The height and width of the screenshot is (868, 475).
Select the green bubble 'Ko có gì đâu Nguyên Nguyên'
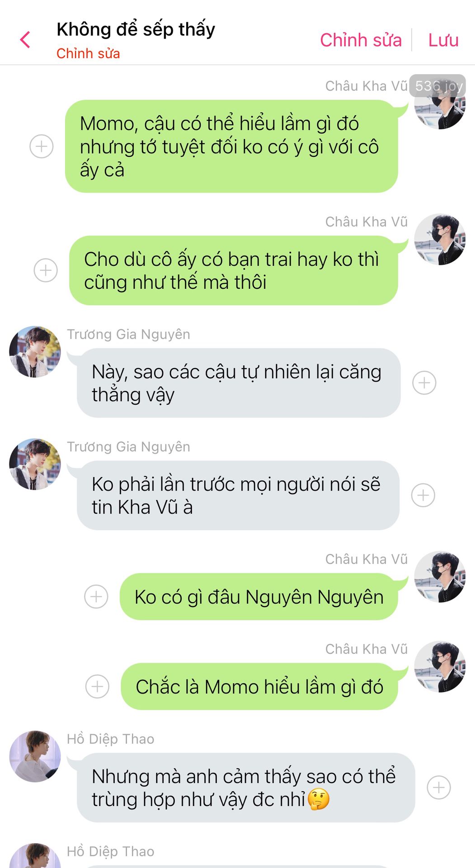pos(259,597)
